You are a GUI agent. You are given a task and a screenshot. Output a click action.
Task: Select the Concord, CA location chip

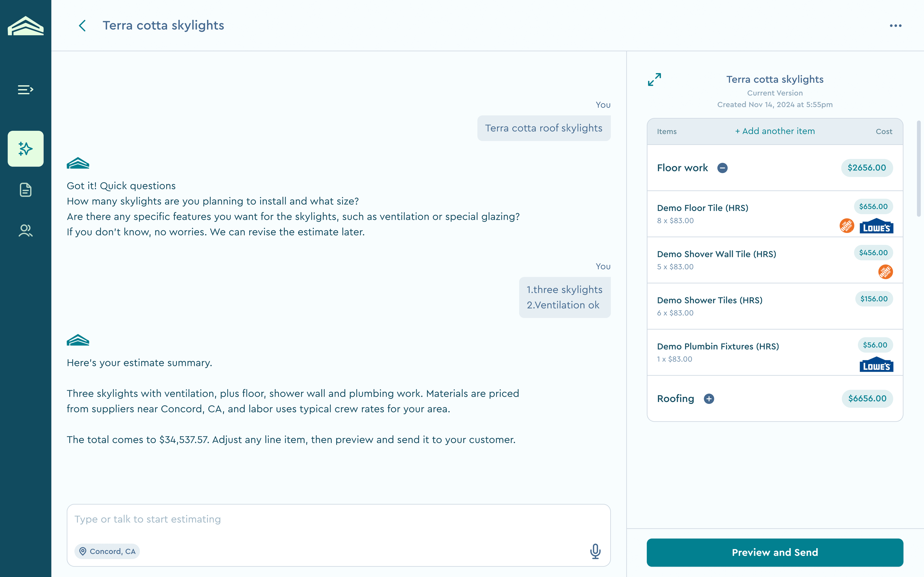107,552
